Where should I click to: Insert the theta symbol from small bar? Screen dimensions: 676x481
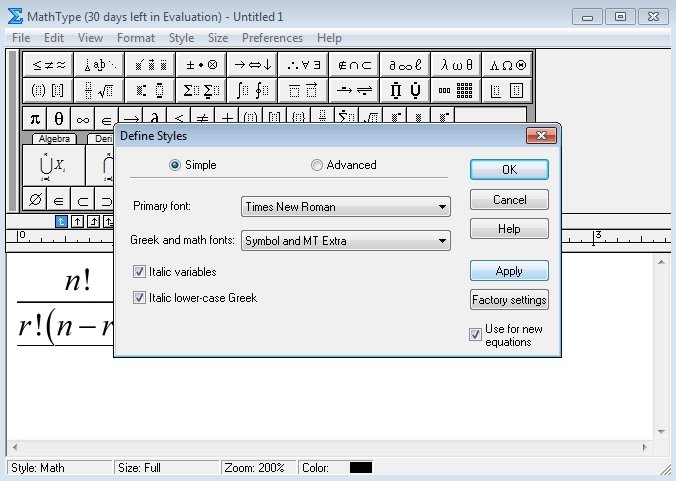[59, 119]
